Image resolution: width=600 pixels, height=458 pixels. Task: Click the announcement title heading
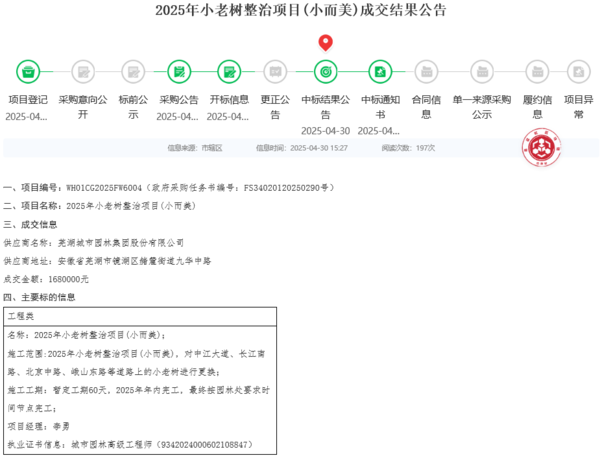click(300, 11)
